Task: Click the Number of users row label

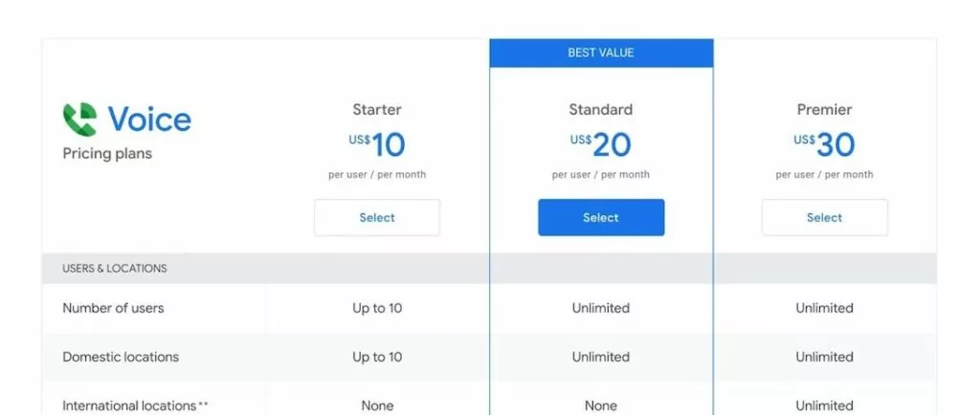Action: coord(113,308)
